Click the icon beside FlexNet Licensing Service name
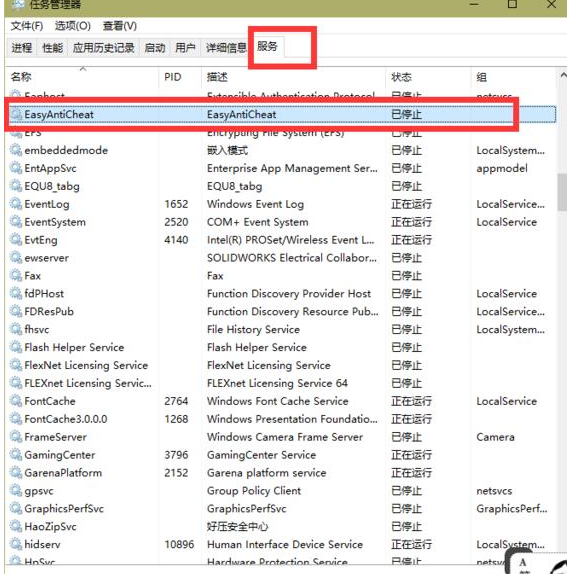The width and height of the screenshot is (567, 574). click(16, 365)
